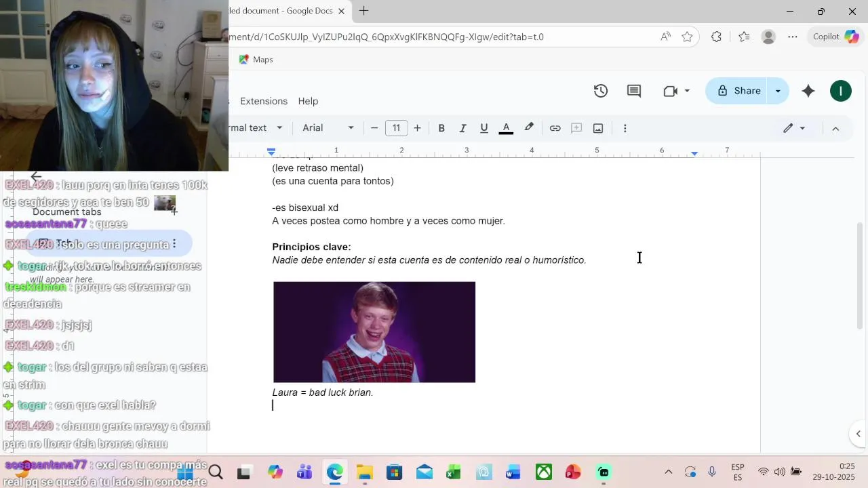The image size is (868, 488).
Task: Open the Extensions menu
Action: pos(264,101)
